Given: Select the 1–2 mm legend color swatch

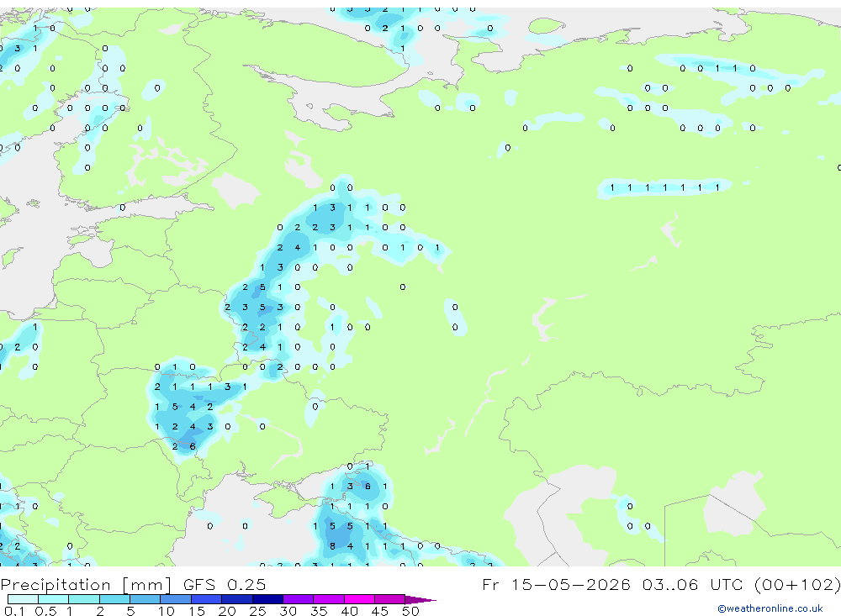Looking at the screenshot, I should (84, 599).
